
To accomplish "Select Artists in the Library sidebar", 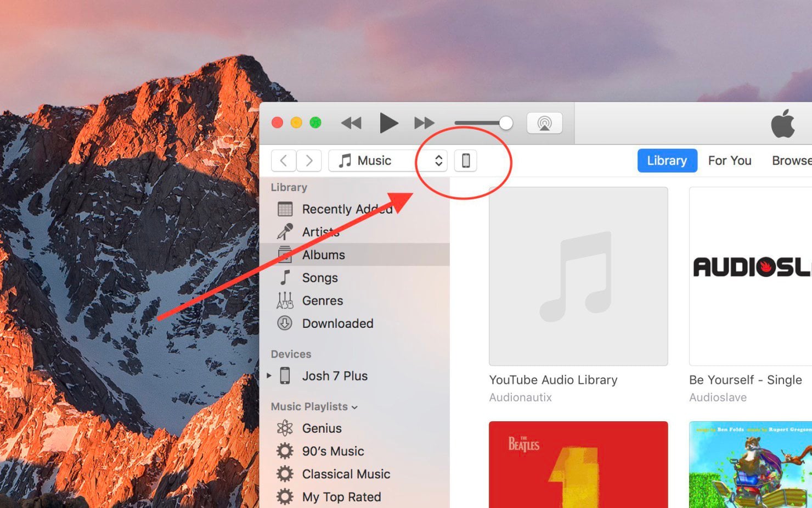I will tap(319, 232).
